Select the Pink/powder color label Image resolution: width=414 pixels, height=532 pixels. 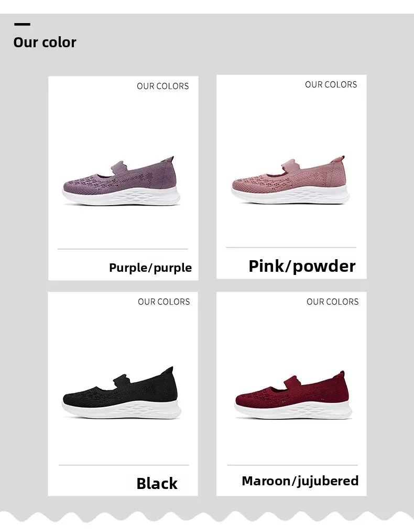(302, 266)
